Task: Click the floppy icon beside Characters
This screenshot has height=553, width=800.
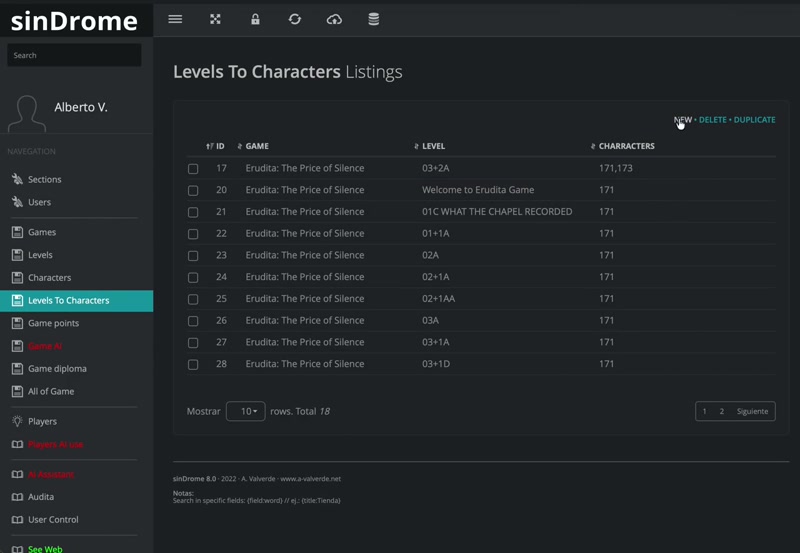Action: click(x=17, y=278)
